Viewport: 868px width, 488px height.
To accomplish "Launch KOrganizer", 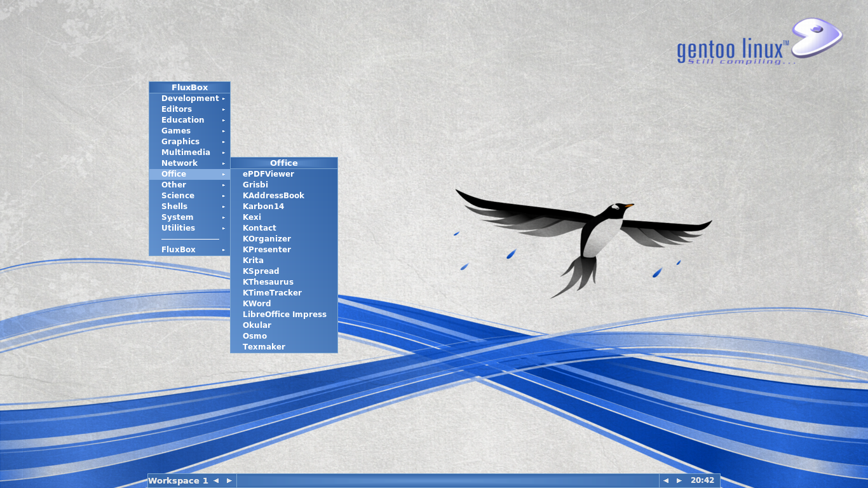I will (283, 239).
